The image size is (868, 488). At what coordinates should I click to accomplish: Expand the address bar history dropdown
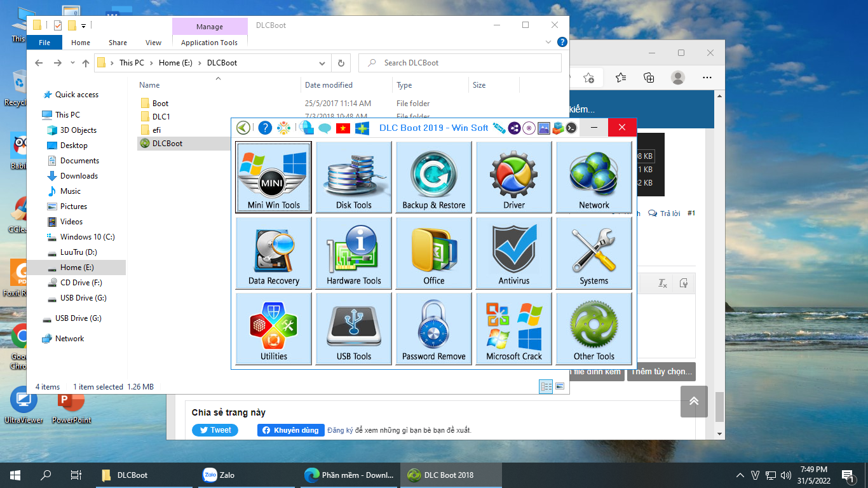tap(322, 63)
